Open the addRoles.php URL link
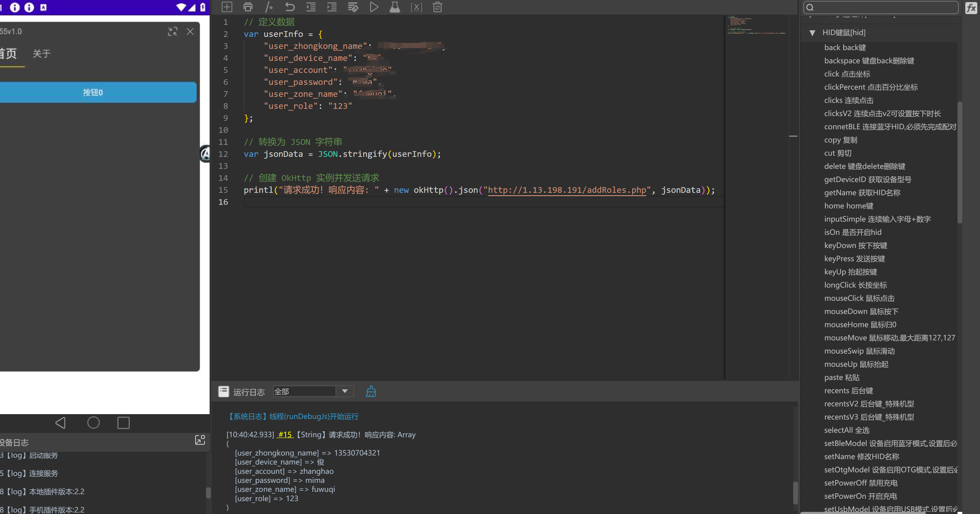 [x=567, y=190]
